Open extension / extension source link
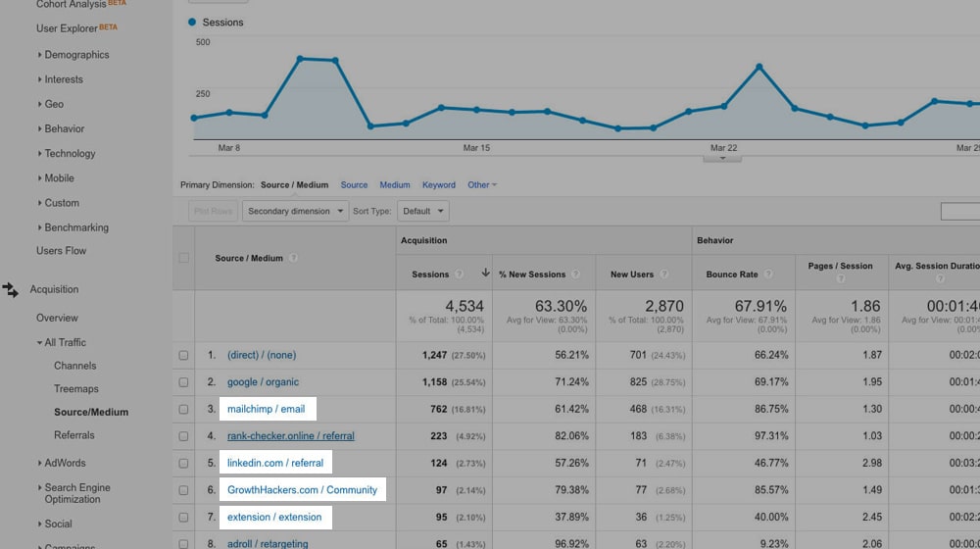 [274, 517]
